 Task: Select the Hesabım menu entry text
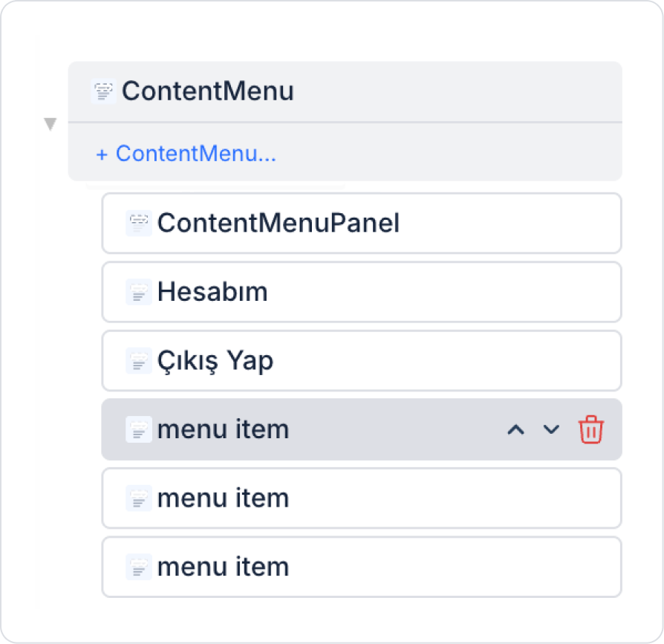point(212,292)
